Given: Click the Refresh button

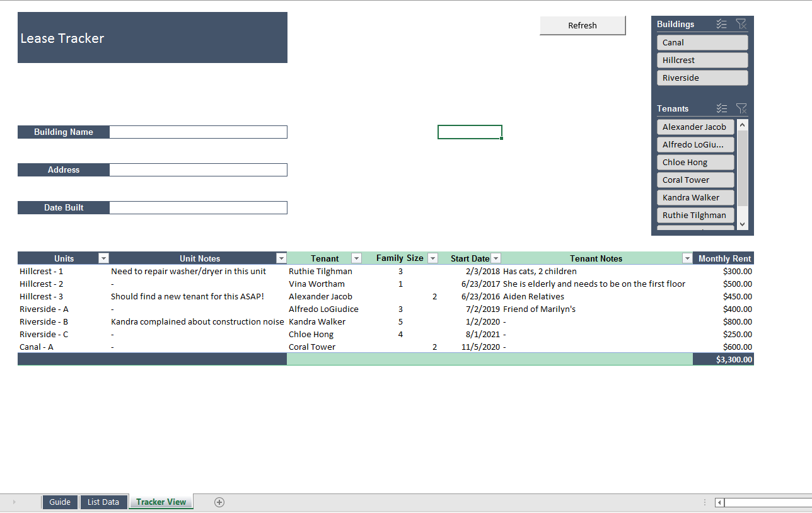Looking at the screenshot, I should point(583,25).
